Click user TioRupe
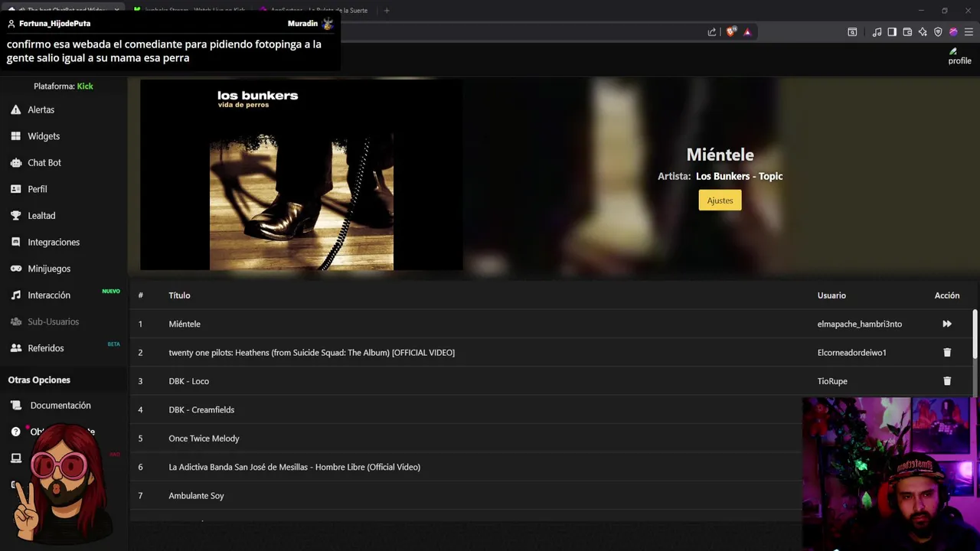This screenshot has width=980, height=551. pyautogui.click(x=832, y=381)
